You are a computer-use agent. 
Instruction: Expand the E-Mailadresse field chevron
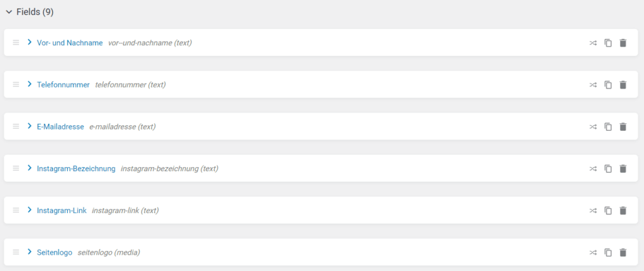click(x=30, y=126)
